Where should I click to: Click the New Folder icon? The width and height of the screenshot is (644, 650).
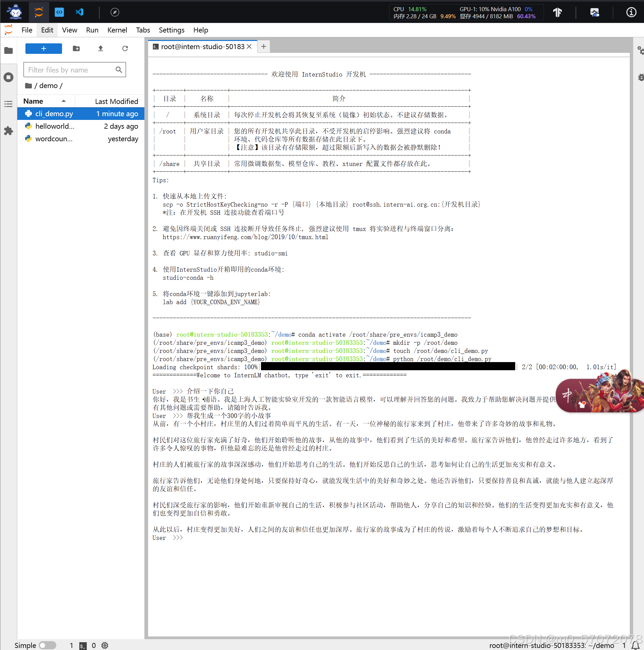click(x=76, y=48)
